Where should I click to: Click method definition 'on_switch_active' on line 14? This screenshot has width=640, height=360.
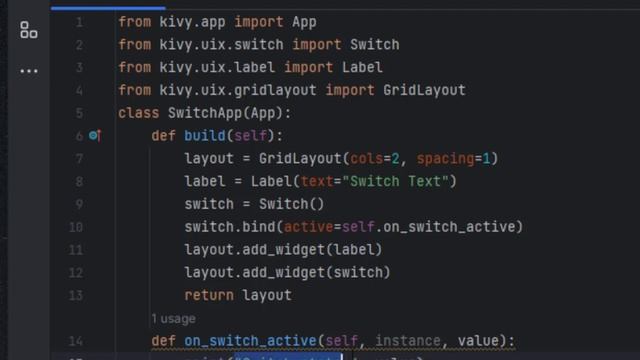pos(250,341)
